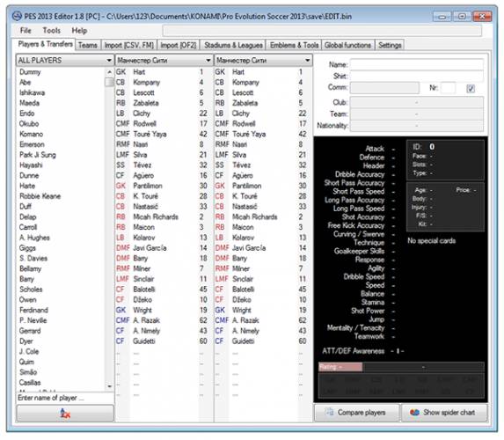Select Kompany in the middle team list
This screenshot has width=504, height=440.
[x=147, y=83]
